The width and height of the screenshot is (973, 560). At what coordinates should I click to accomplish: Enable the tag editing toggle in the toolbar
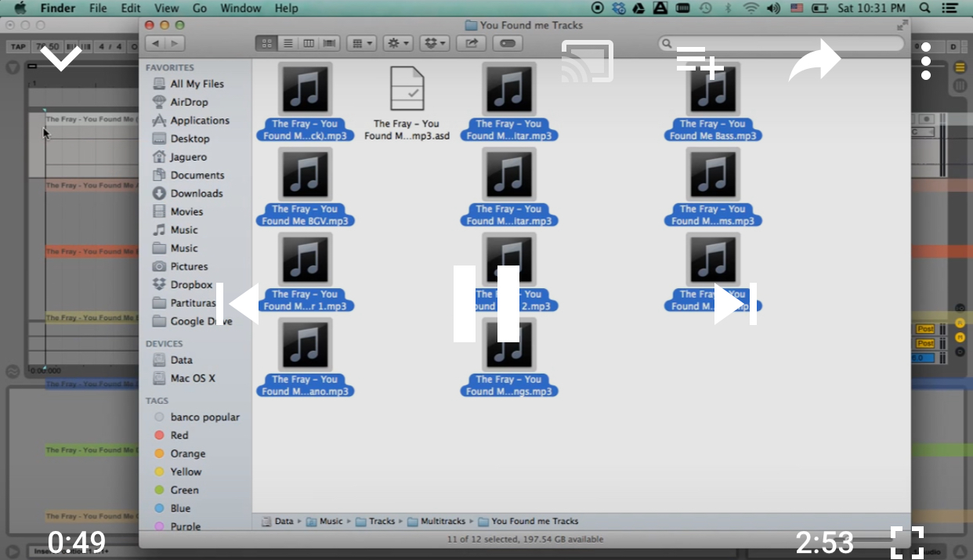pos(507,43)
